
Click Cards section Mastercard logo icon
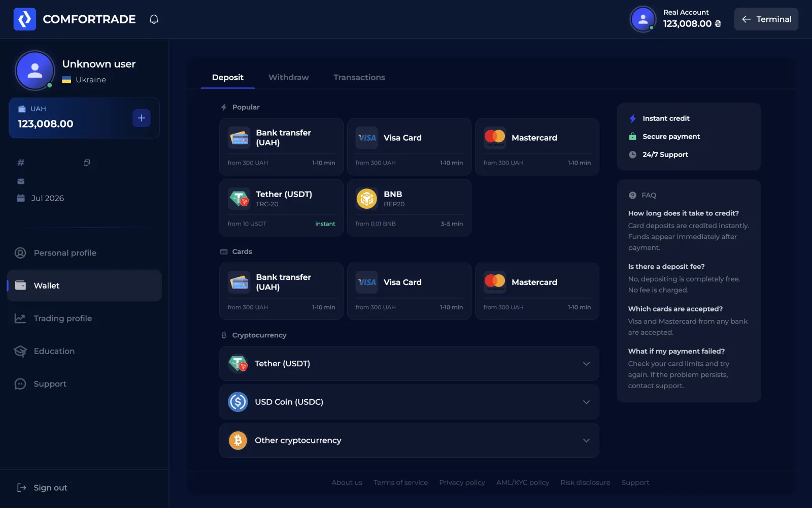(x=495, y=282)
